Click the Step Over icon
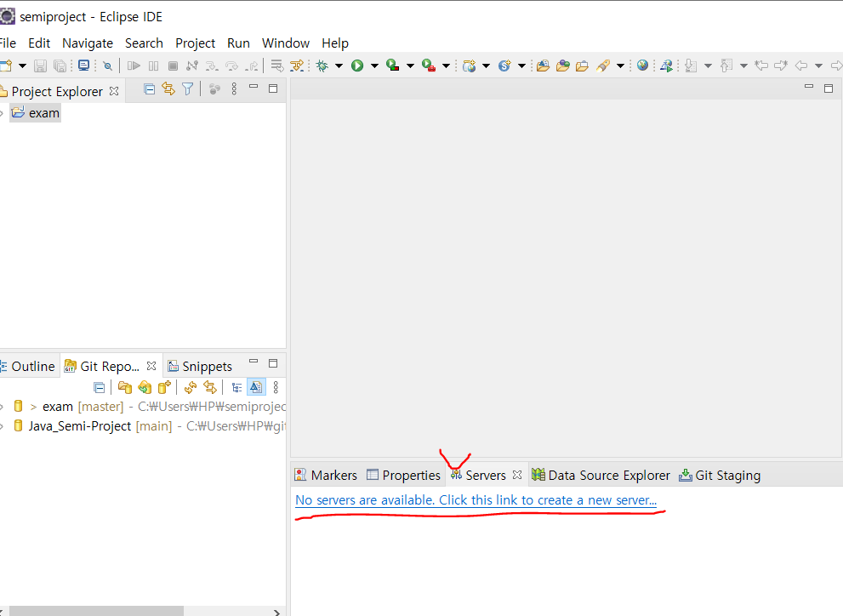The height and width of the screenshot is (616, 843). click(x=231, y=66)
